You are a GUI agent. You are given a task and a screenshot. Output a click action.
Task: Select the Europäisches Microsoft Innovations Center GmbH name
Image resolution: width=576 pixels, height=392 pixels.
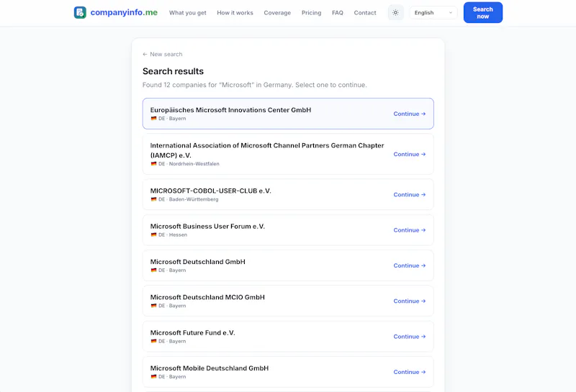[230, 110]
